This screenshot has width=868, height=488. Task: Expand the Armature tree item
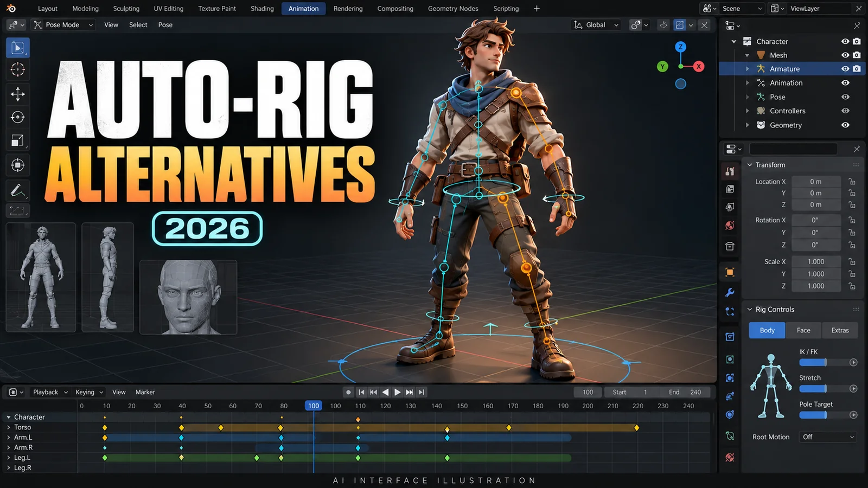coord(748,69)
